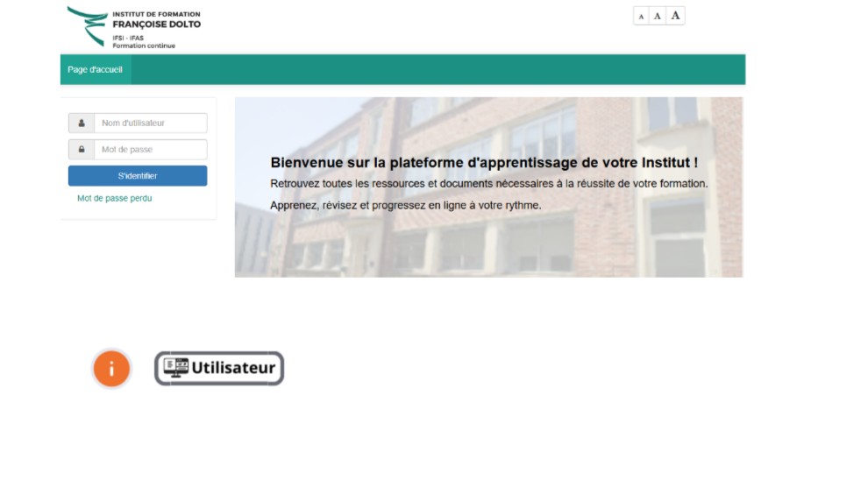Open the Page d'accueil tab
The width and height of the screenshot is (868, 487).
click(95, 69)
